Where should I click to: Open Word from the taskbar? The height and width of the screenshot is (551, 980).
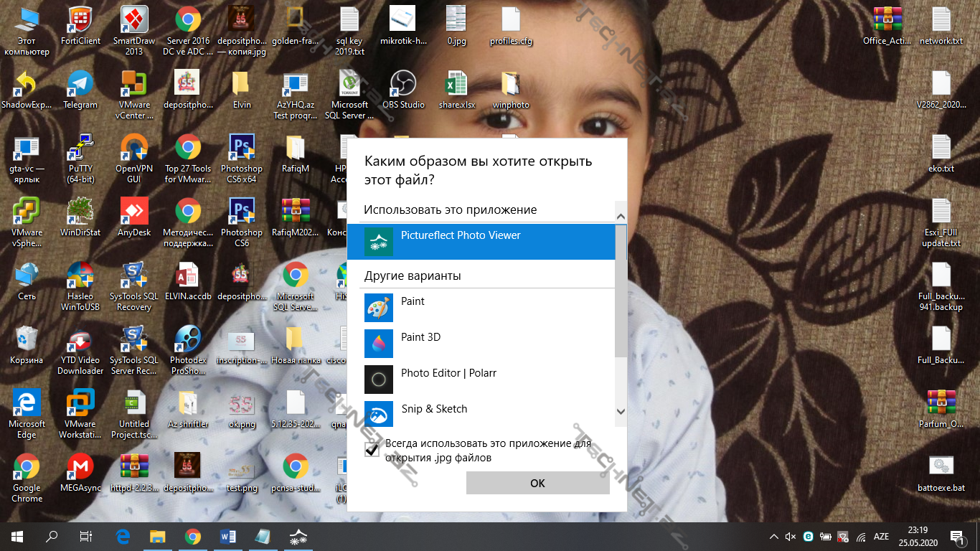(228, 536)
